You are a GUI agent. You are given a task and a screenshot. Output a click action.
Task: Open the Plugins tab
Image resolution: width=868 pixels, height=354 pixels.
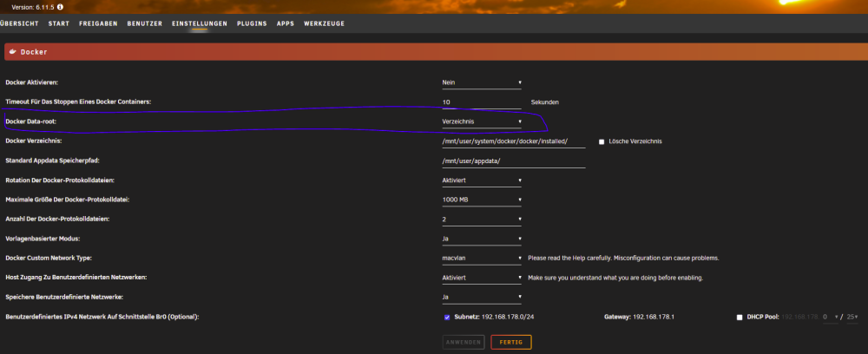click(x=252, y=23)
